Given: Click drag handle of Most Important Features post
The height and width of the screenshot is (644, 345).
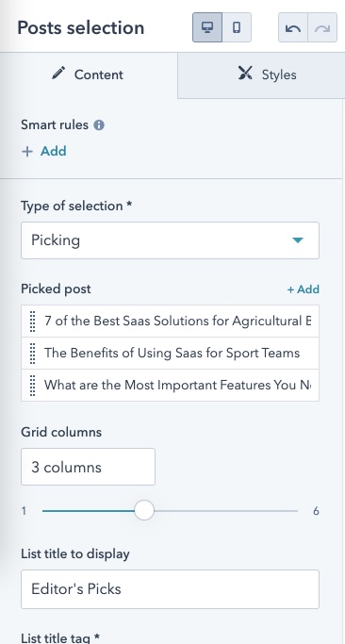Looking at the screenshot, I should [33, 385].
